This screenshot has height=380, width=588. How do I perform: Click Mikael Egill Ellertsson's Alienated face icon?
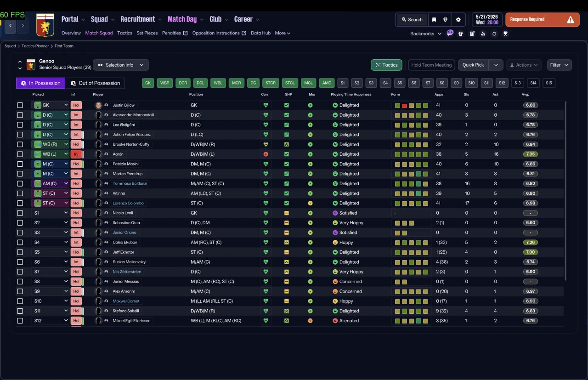pos(335,321)
